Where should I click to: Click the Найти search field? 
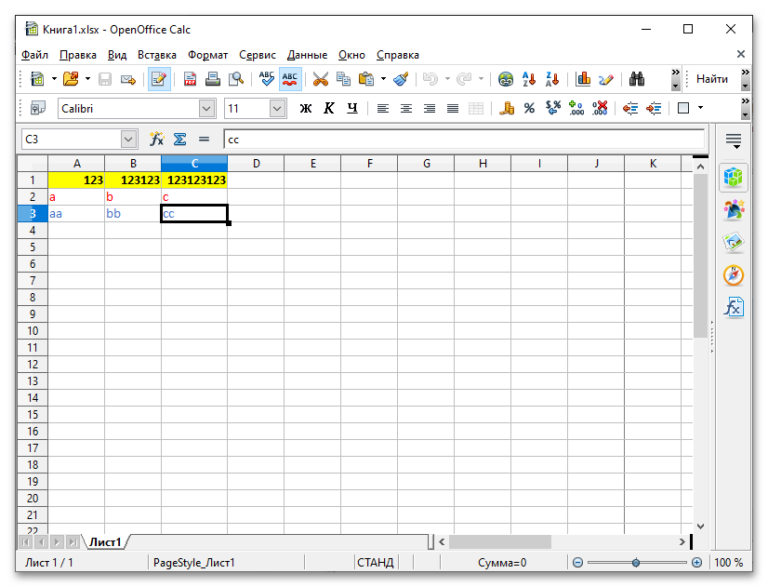pos(715,79)
